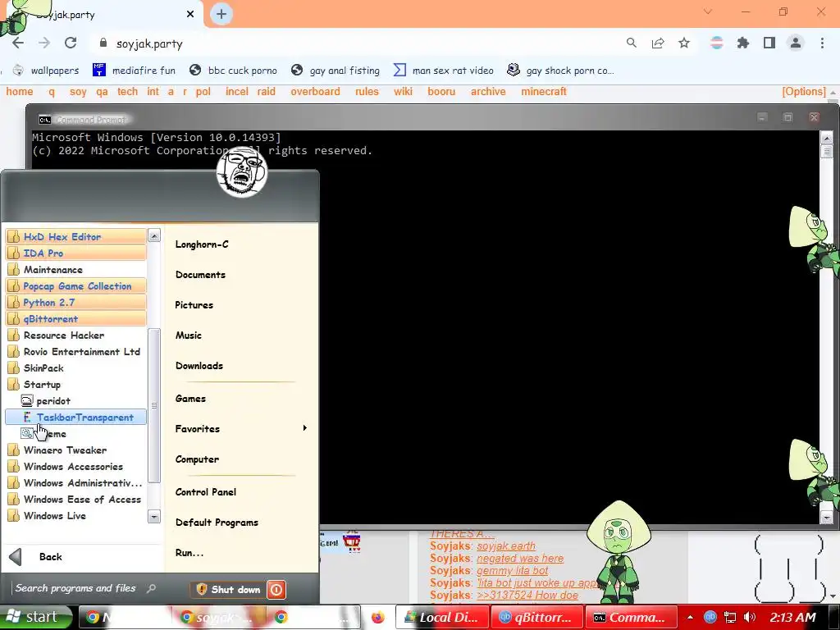Open the qBittorrent program folder
Viewport: 840px width, 630px height.
(76, 319)
